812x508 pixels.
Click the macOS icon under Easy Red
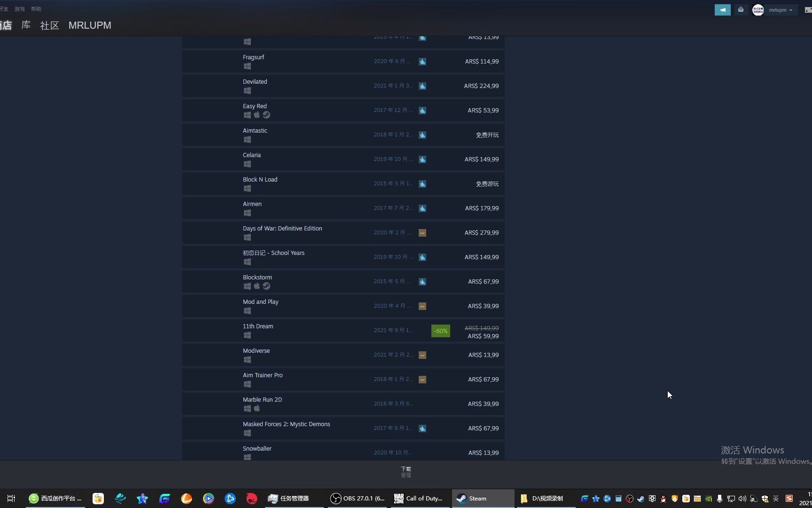coord(257,115)
